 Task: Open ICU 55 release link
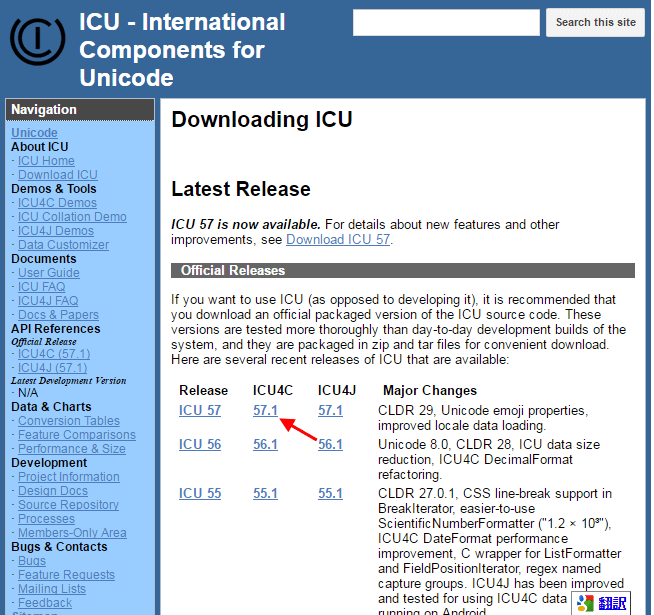[200, 494]
